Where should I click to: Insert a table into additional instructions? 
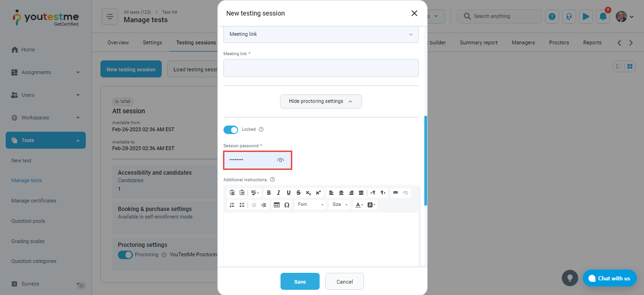pos(277,205)
